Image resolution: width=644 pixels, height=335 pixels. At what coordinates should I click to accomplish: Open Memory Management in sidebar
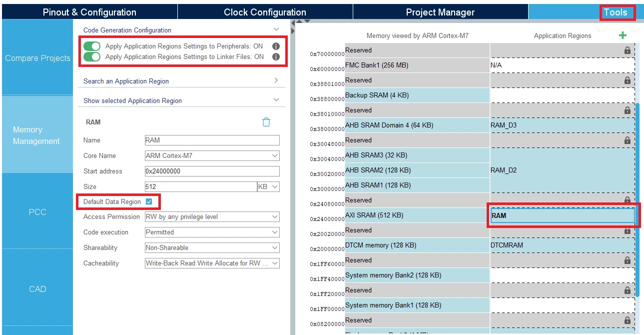point(37,135)
